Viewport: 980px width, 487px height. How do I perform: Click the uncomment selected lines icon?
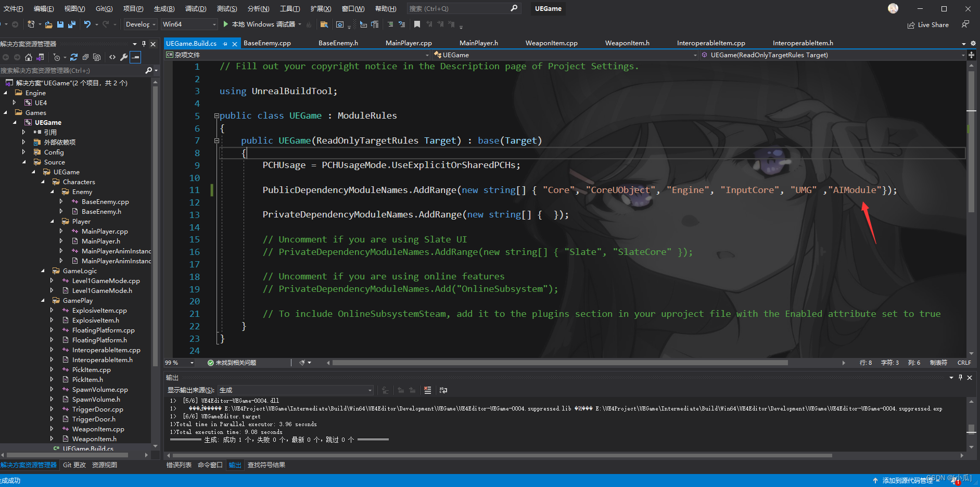click(402, 24)
